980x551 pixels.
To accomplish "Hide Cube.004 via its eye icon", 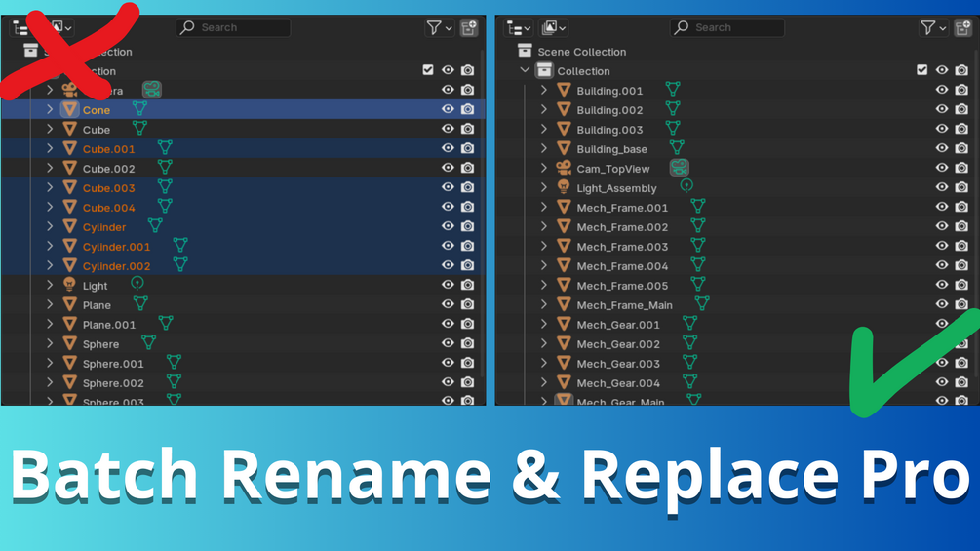I will [448, 206].
